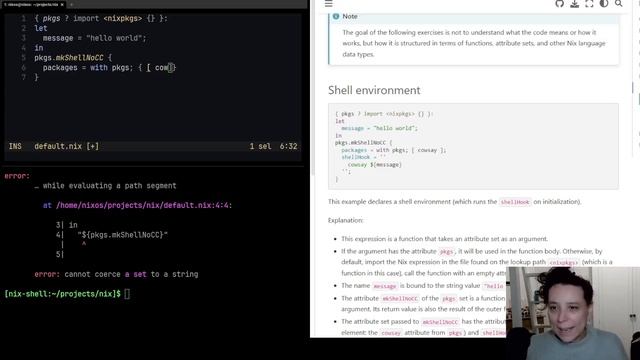Click the first bullet about attribute set argument
Viewport: 640px width, 360px height.
click(444, 239)
